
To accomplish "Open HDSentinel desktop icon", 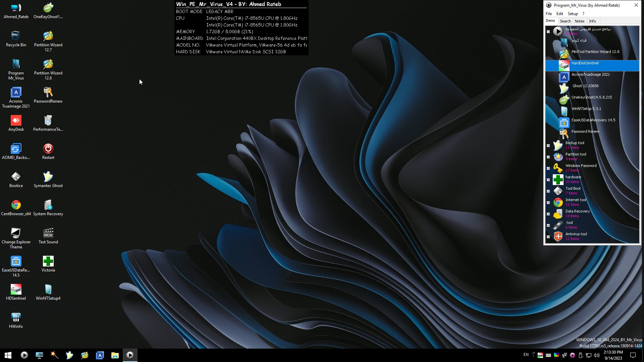I will [16, 293].
